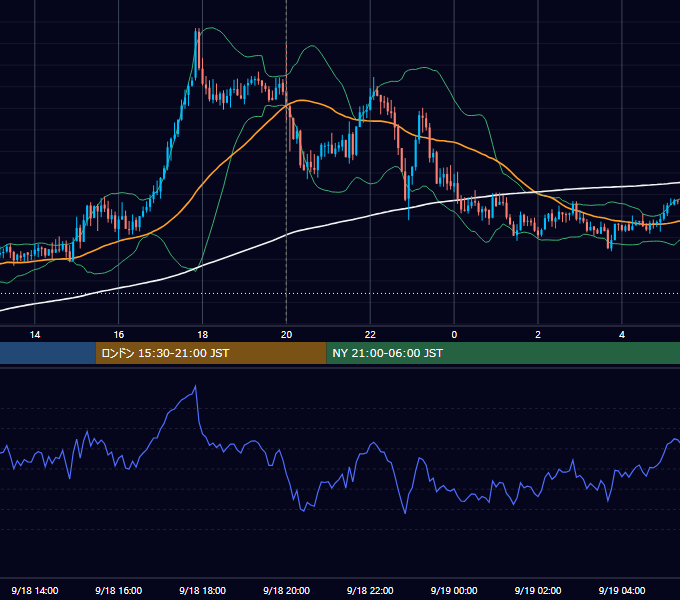The image size is (680, 600).
Task: Click the ロンドン 15:30-21:00 JST session bar
Action: coord(211,353)
